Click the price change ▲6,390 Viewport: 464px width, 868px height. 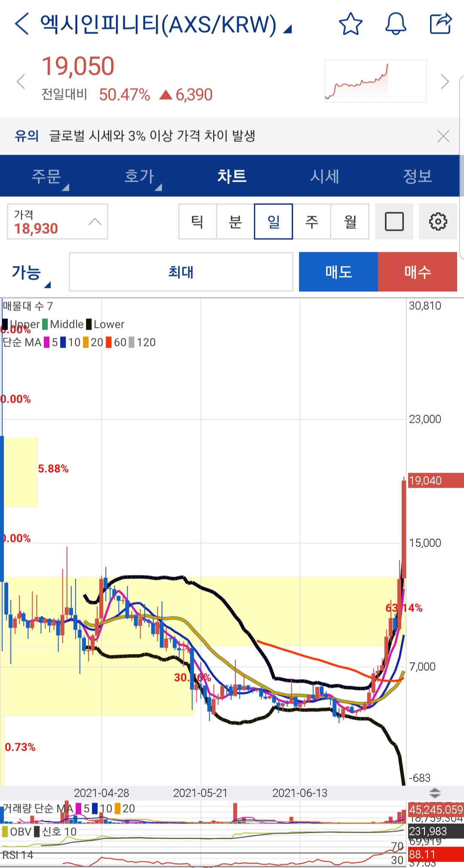[186, 95]
